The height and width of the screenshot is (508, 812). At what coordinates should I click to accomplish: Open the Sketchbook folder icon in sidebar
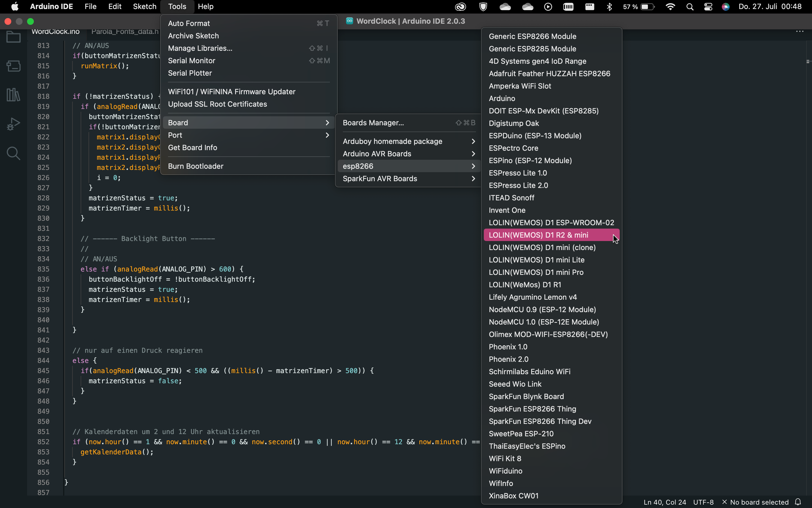pos(14,37)
